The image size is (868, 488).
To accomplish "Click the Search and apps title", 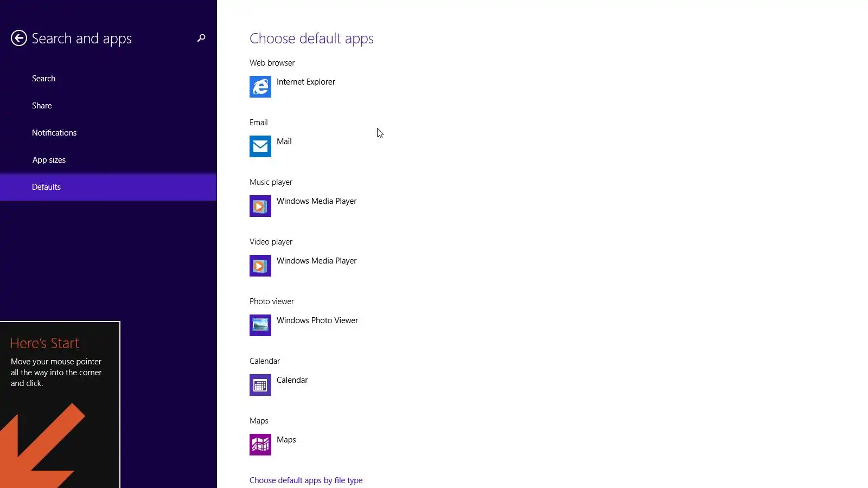I will point(82,38).
